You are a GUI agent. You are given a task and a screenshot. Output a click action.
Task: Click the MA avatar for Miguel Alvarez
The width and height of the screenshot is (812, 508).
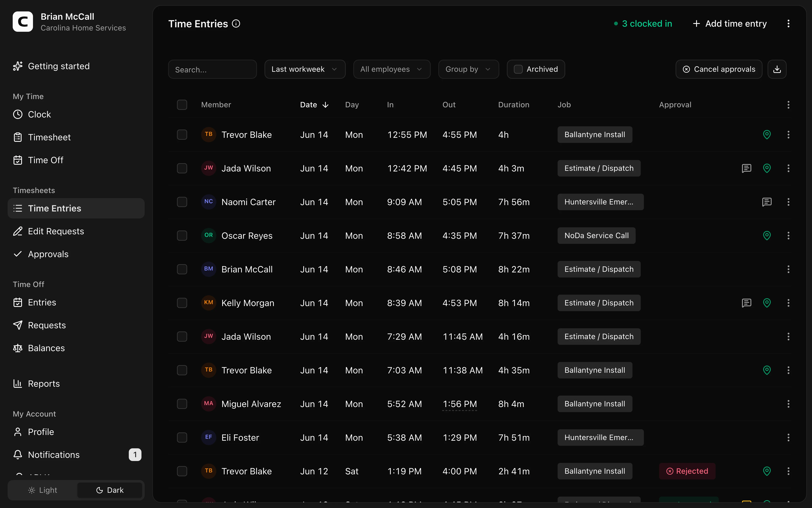pyautogui.click(x=208, y=403)
